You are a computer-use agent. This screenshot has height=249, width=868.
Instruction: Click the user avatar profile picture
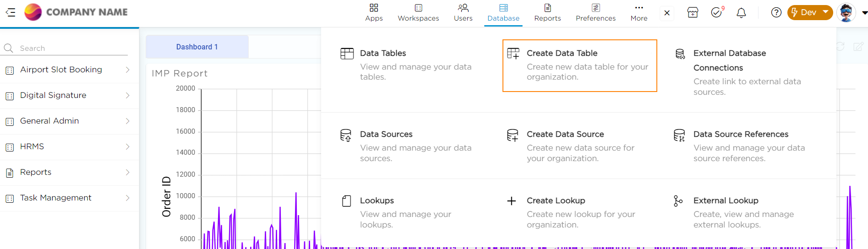846,12
